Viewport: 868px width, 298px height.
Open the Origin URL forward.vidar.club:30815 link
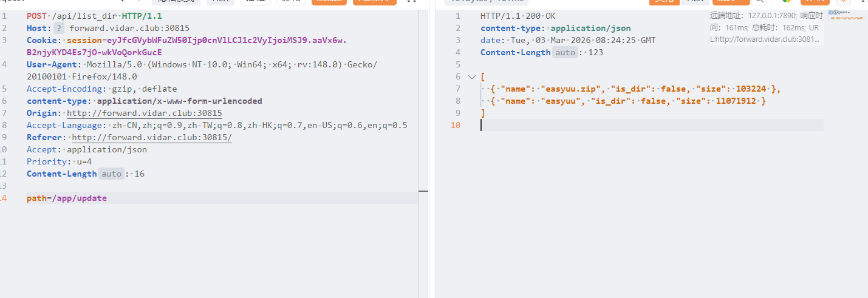[x=144, y=113]
